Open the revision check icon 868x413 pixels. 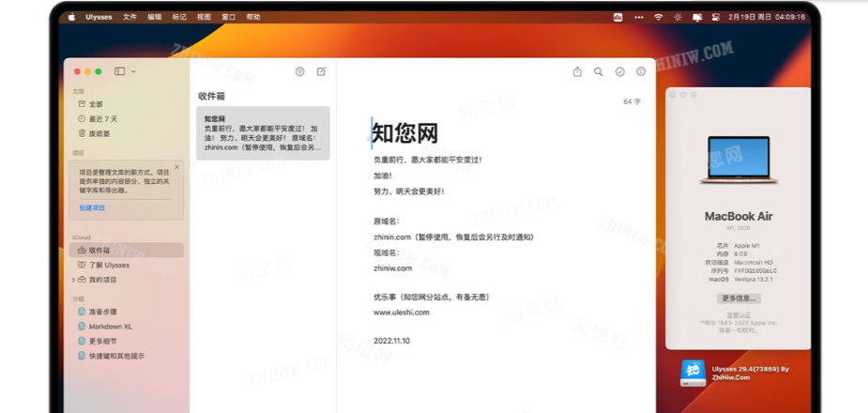pyautogui.click(x=620, y=71)
